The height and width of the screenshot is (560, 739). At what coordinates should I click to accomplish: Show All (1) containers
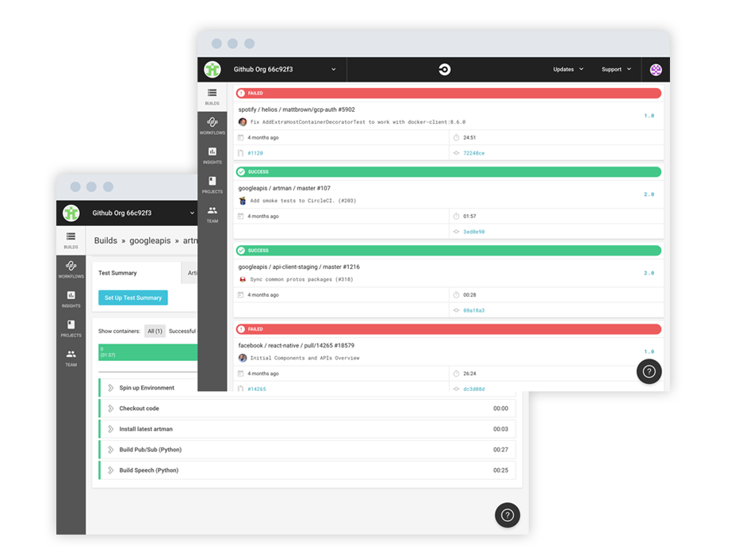[x=155, y=332]
